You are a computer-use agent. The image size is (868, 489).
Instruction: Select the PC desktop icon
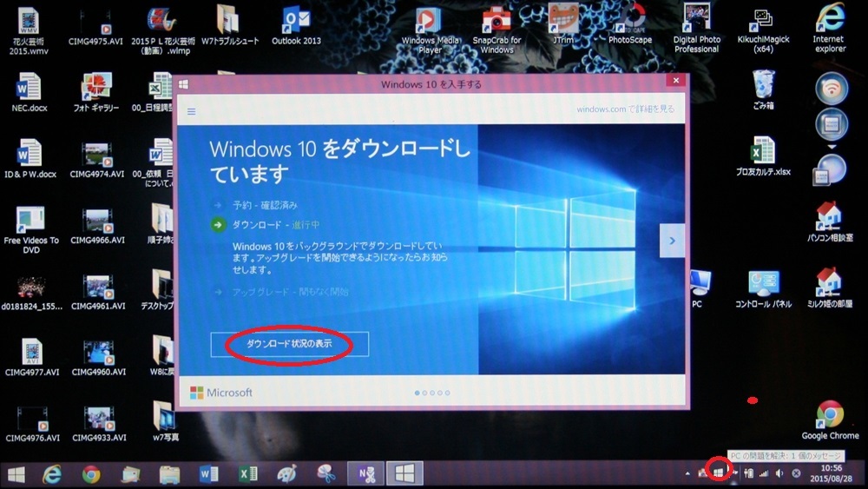[699, 289]
